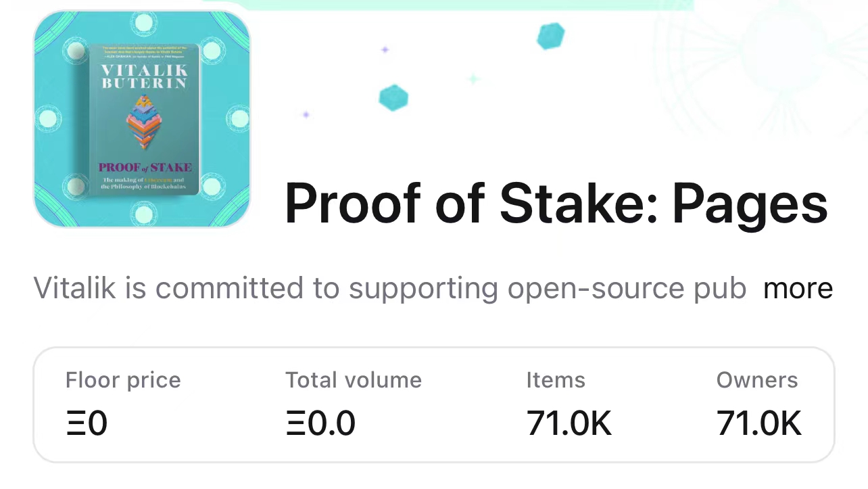Select the Ξ0 floor price value
The width and height of the screenshot is (868, 489).
(x=87, y=424)
